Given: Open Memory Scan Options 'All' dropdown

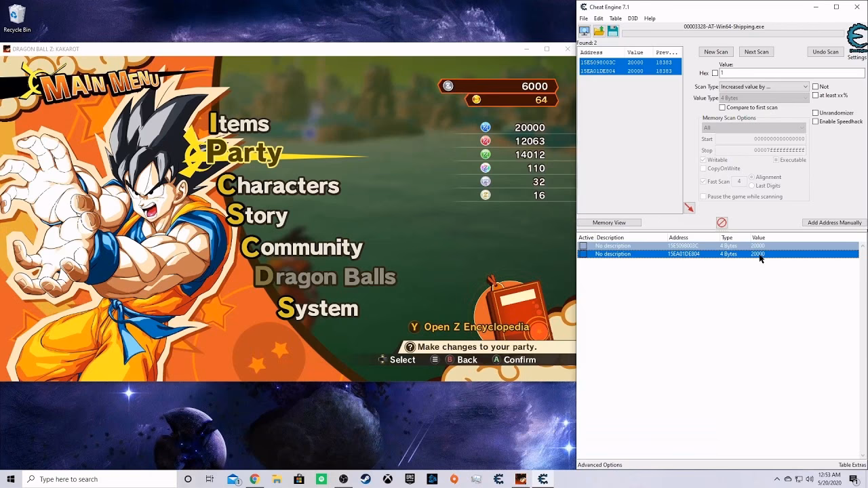Looking at the screenshot, I should click(753, 127).
